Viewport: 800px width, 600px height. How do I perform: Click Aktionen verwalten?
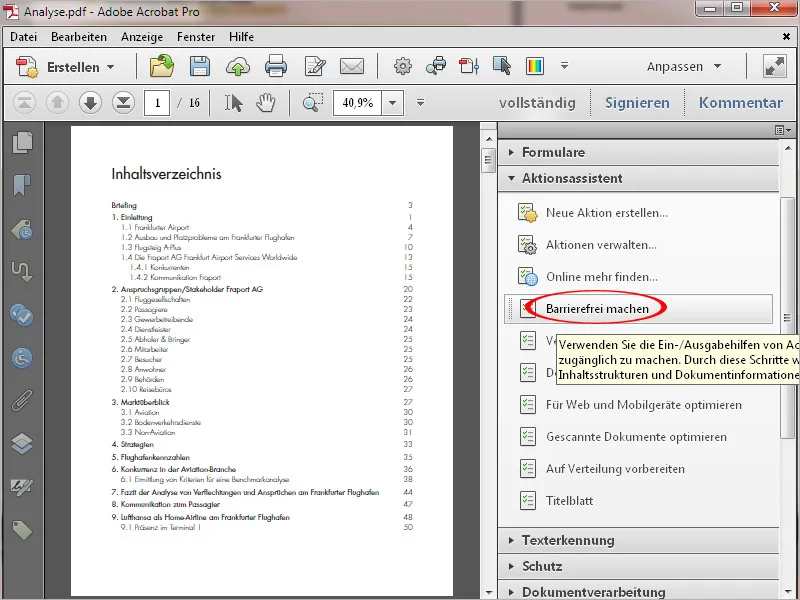[x=601, y=245]
